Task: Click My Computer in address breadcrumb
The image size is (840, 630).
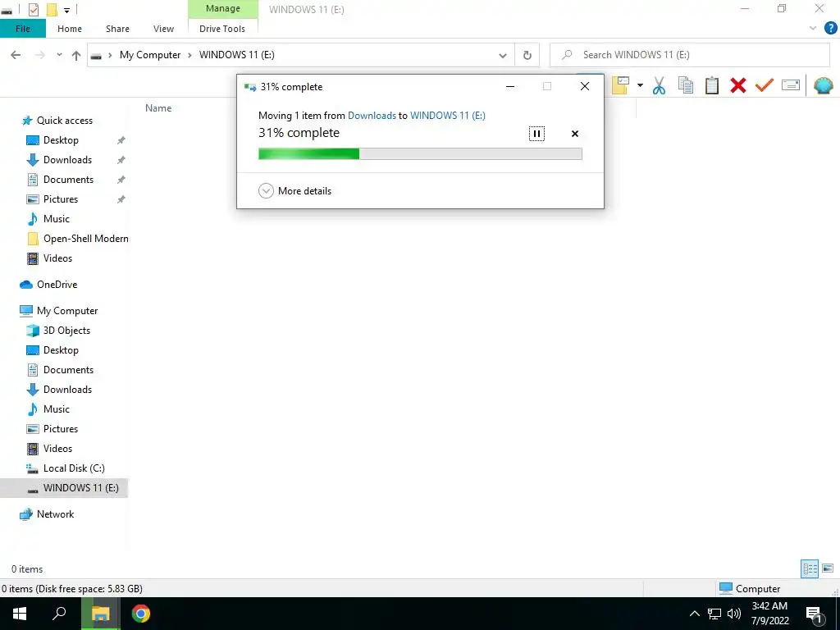Action: point(150,55)
